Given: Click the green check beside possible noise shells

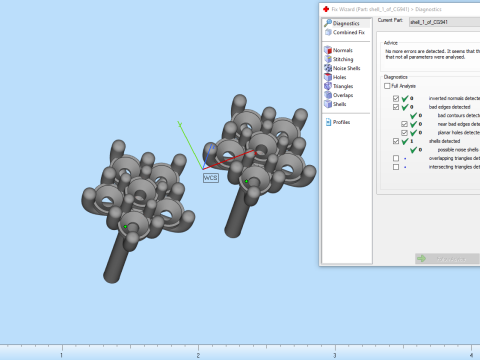Looking at the screenshot, I should (x=414, y=150).
